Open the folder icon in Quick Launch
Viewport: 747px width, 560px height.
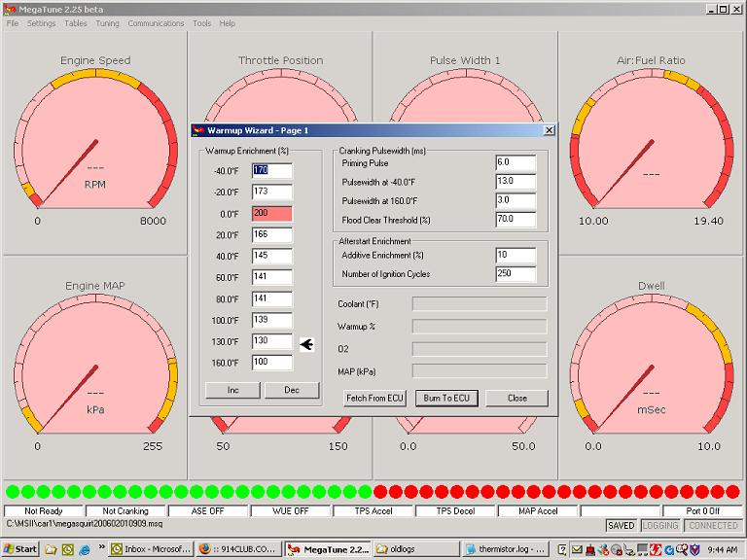[51, 549]
